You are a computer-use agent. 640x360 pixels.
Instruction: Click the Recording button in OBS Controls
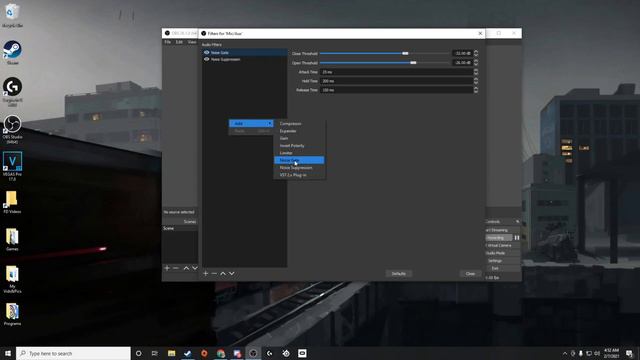pos(498,238)
